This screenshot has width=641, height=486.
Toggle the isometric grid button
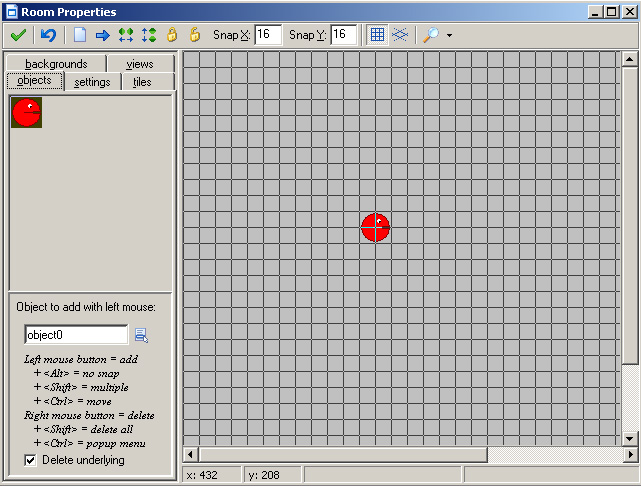click(400, 35)
